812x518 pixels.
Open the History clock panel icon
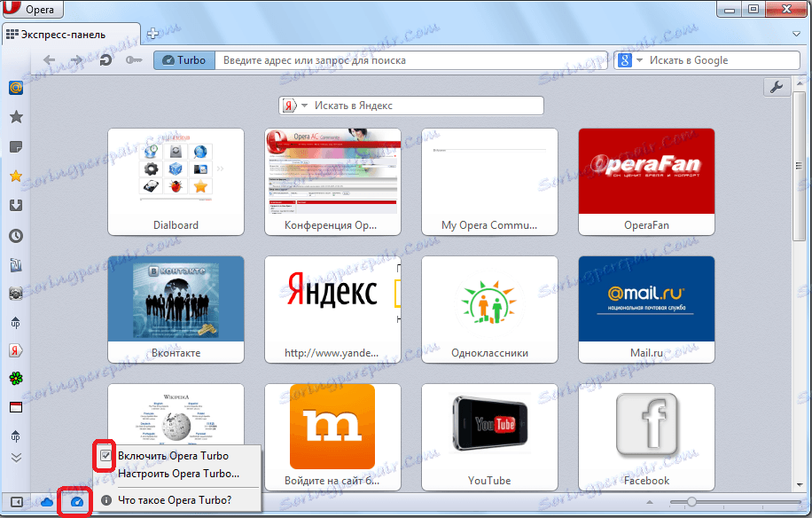coord(16,236)
